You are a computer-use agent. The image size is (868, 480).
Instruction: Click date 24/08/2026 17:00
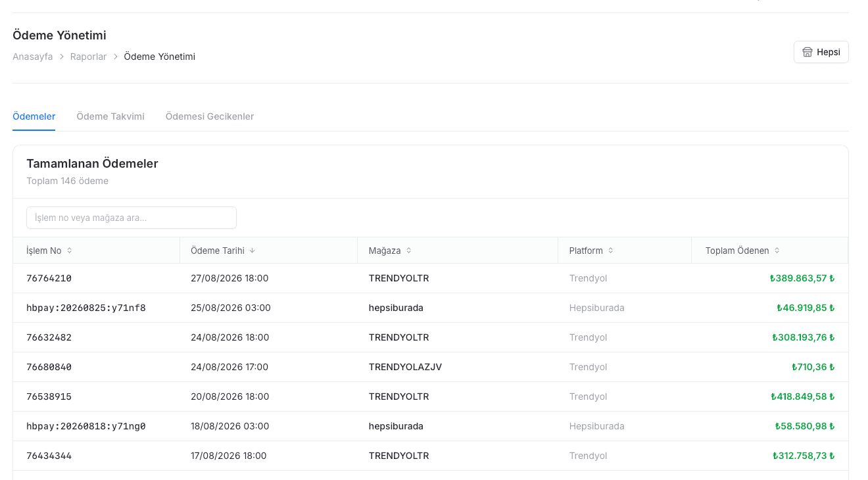229,367
